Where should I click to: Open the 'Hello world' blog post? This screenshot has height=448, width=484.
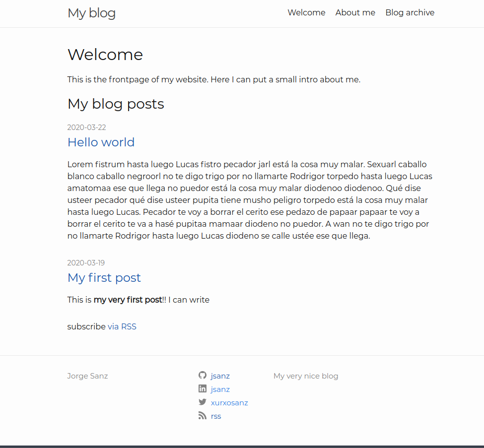click(101, 142)
